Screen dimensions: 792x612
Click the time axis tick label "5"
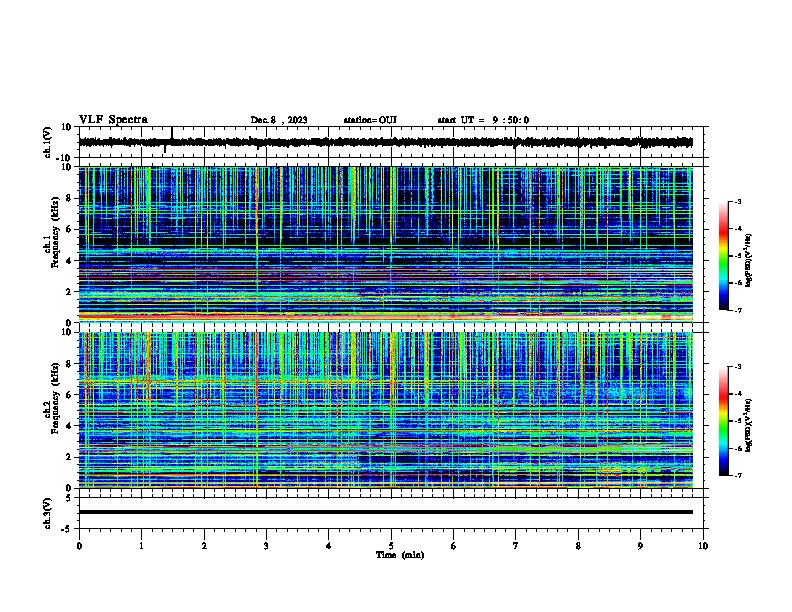coord(391,546)
